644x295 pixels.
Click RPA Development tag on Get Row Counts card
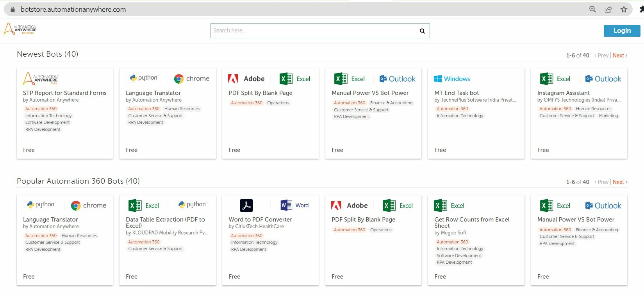454,263
